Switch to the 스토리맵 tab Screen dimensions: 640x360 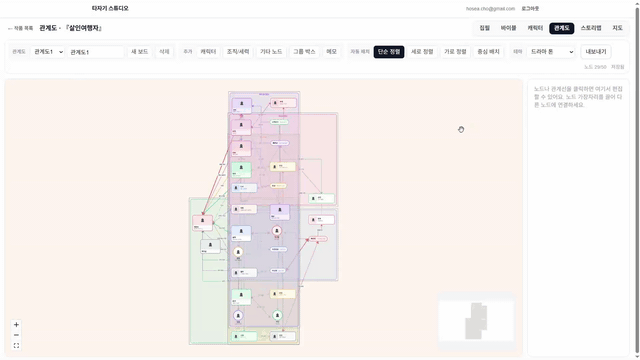pyautogui.click(x=591, y=28)
